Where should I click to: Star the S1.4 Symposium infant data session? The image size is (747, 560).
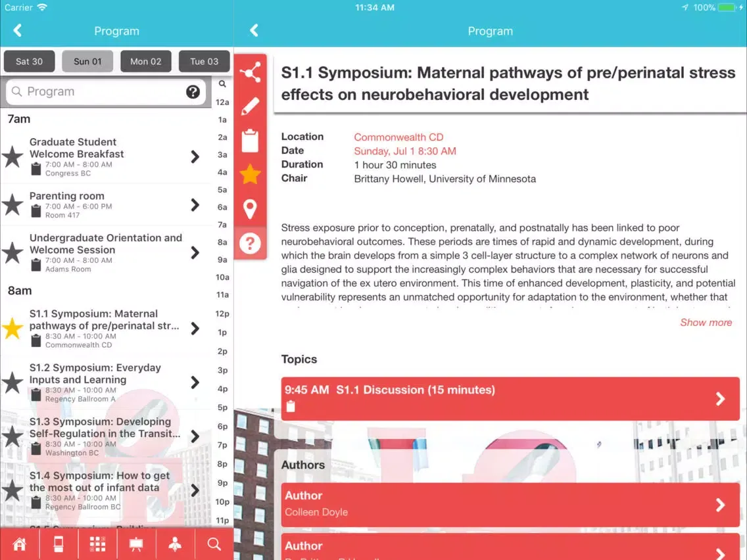point(12,490)
